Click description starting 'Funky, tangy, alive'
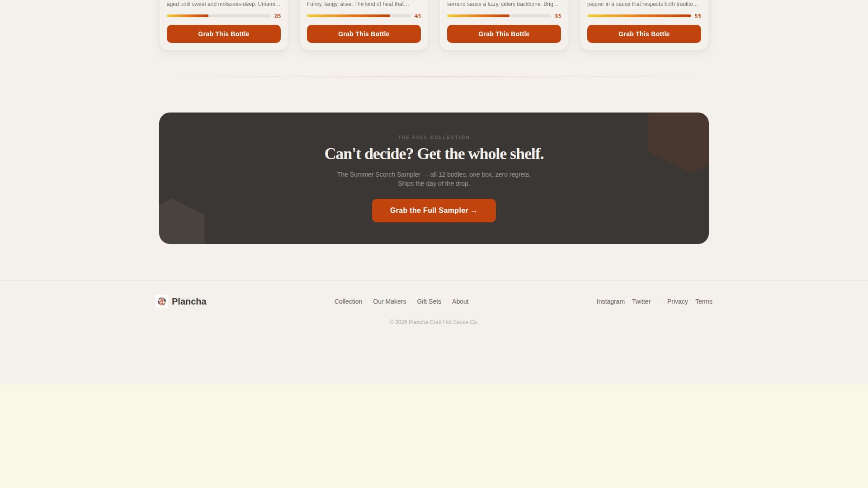Image resolution: width=868 pixels, height=488 pixels. click(358, 4)
